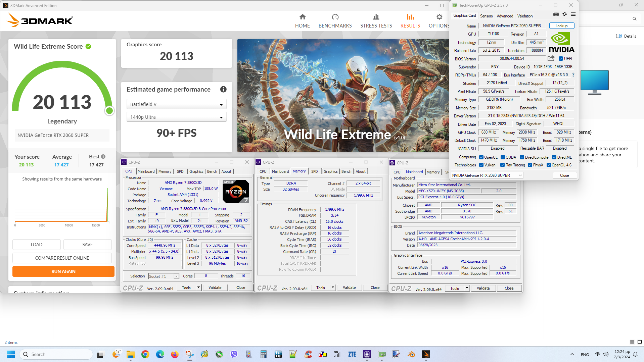Click the Close button in GPU-Z
Viewport: 644px width, 362px height.
pos(564,175)
